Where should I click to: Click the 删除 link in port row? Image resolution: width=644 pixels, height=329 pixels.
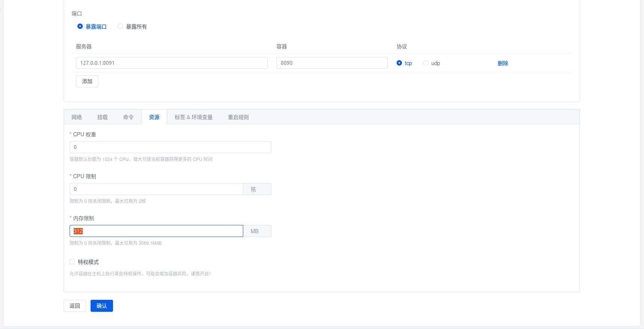tap(503, 63)
